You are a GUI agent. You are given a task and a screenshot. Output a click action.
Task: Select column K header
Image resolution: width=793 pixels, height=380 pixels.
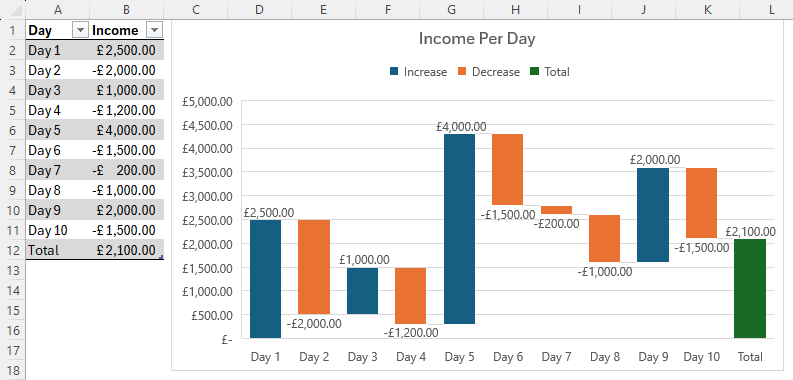point(707,9)
